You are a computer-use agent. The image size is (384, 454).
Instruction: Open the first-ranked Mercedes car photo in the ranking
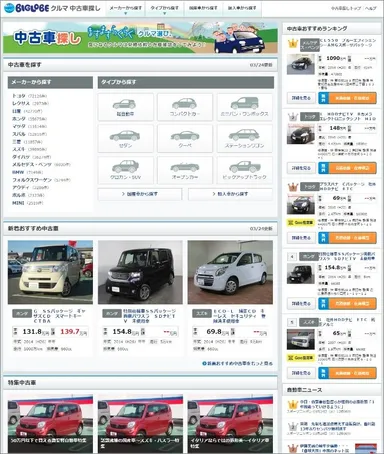(301, 64)
